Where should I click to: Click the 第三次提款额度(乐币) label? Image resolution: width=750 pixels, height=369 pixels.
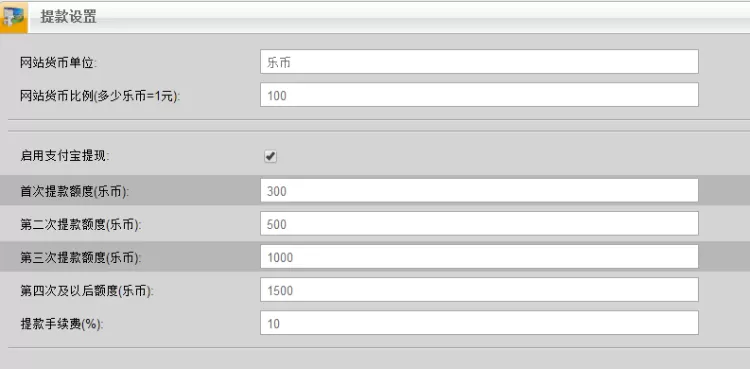click(80, 258)
